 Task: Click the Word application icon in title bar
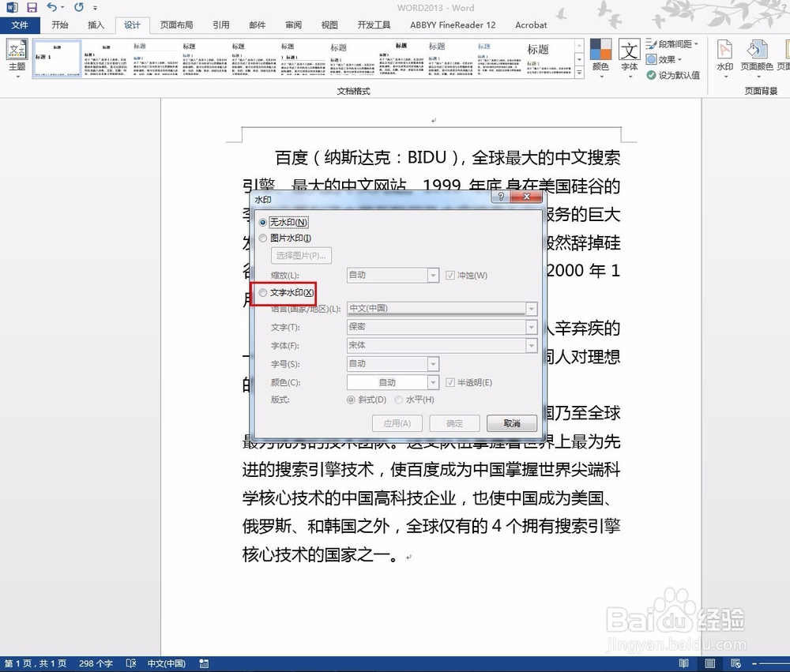(x=12, y=7)
